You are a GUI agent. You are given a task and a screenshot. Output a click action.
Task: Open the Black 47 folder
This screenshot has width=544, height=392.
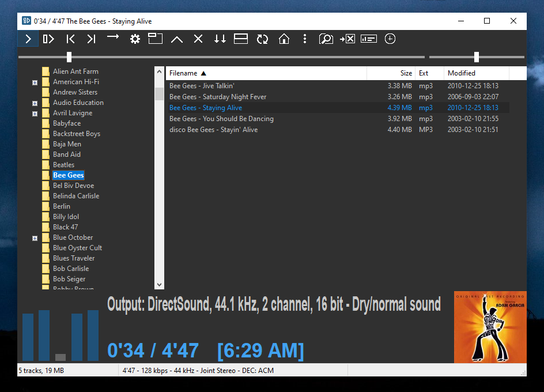(x=65, y=228)
